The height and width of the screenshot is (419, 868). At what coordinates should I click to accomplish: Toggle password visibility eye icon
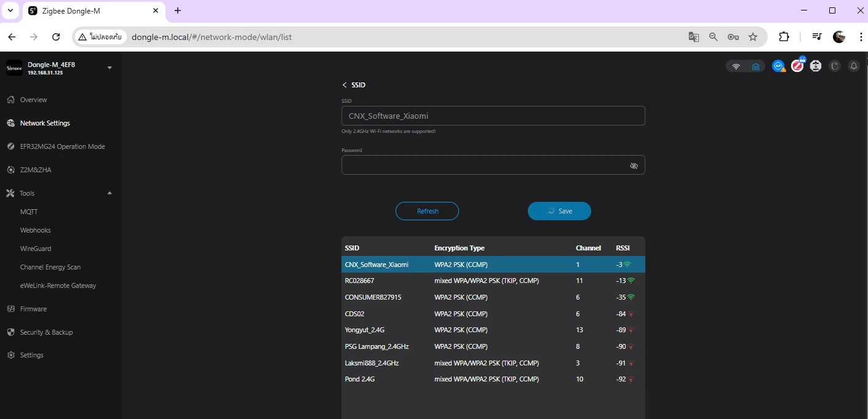click(634, 166)
